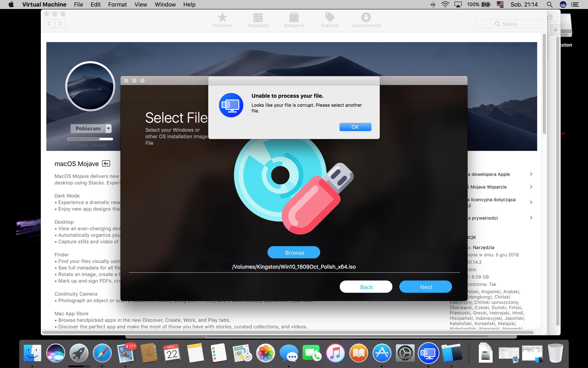Click the Browse button
The width and height of the screenshot is (588, 368).
pos(294,252)
